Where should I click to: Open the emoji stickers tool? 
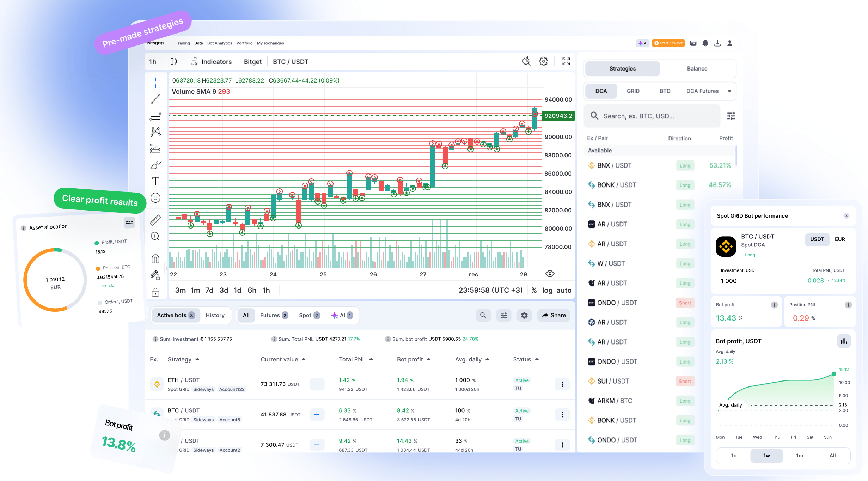click(155, 197)
